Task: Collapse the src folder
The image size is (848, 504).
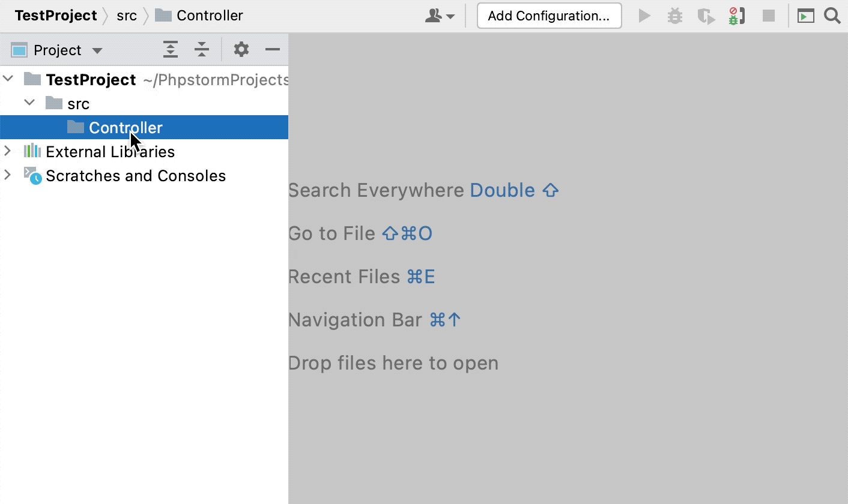Action: click(x=29, y=103)
